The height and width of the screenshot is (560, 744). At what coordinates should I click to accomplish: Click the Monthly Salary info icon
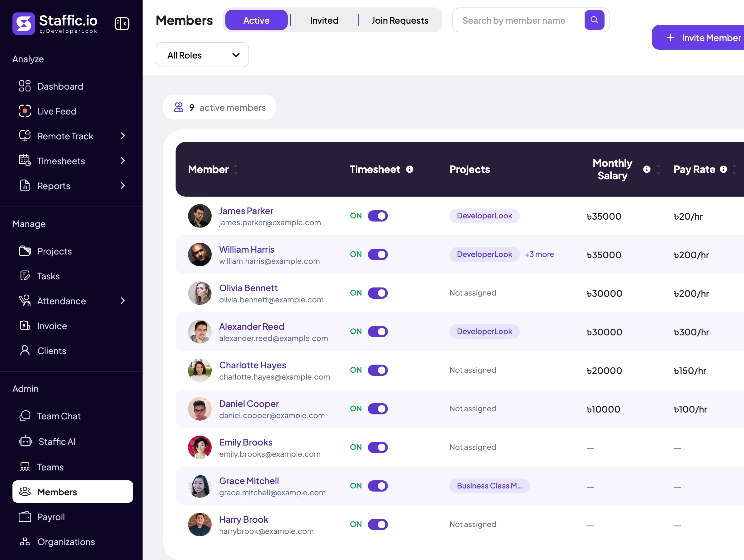click(647, 170)
